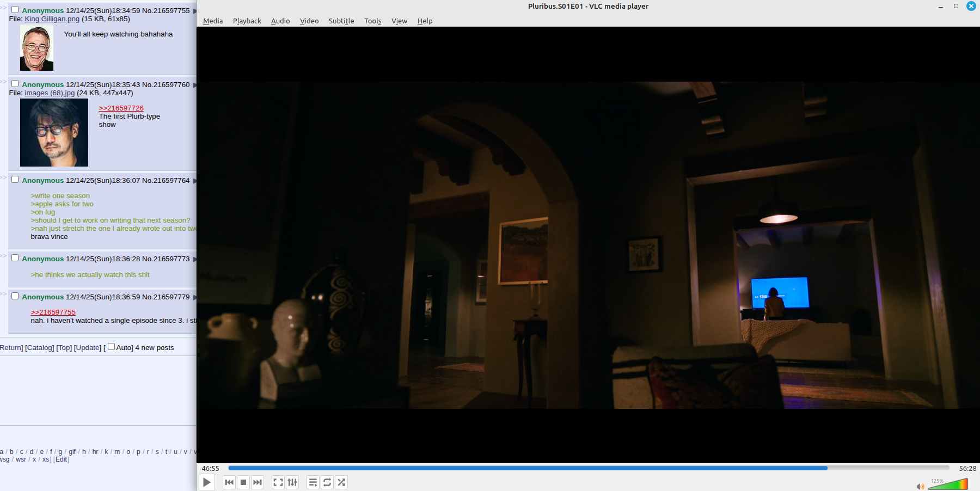Click the 'brava vince' post text
This screenshot has height=491, width=980.
[x=49, y=237]
